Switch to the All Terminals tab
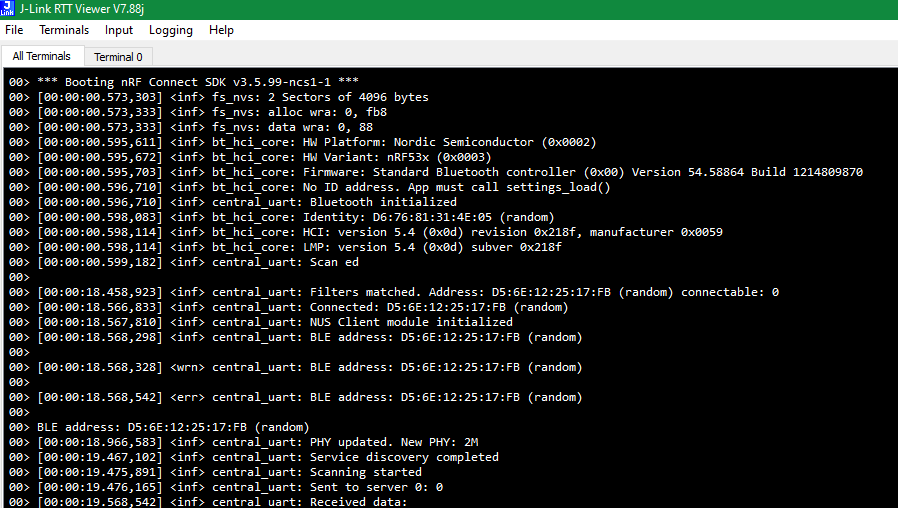 tap(42, 56)
